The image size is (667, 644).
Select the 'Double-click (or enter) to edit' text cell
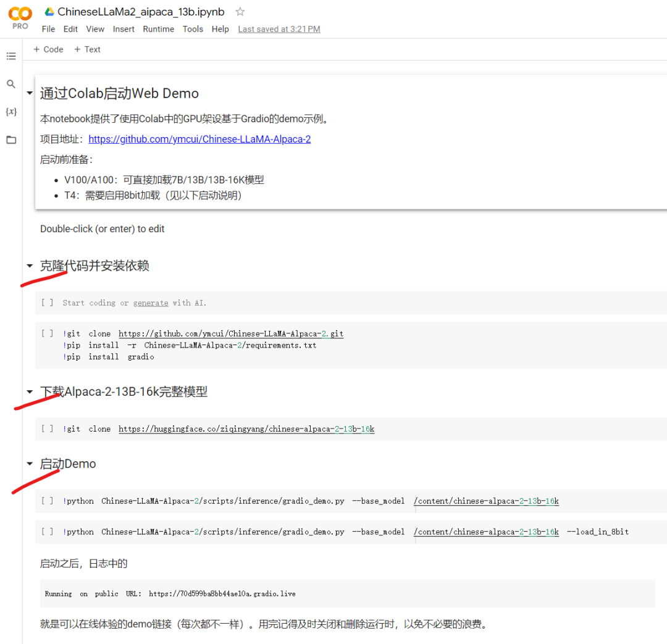[x=102, y=229]
